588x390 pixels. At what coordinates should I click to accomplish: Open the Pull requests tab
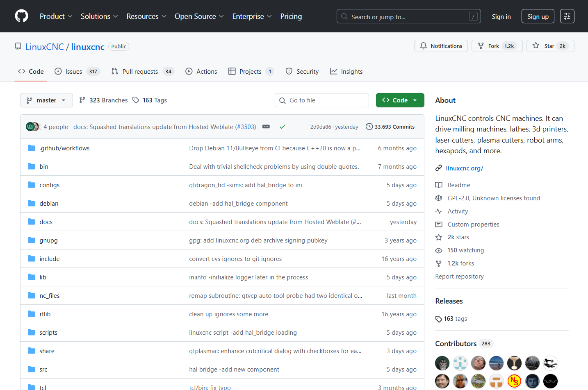coord(143,71)
